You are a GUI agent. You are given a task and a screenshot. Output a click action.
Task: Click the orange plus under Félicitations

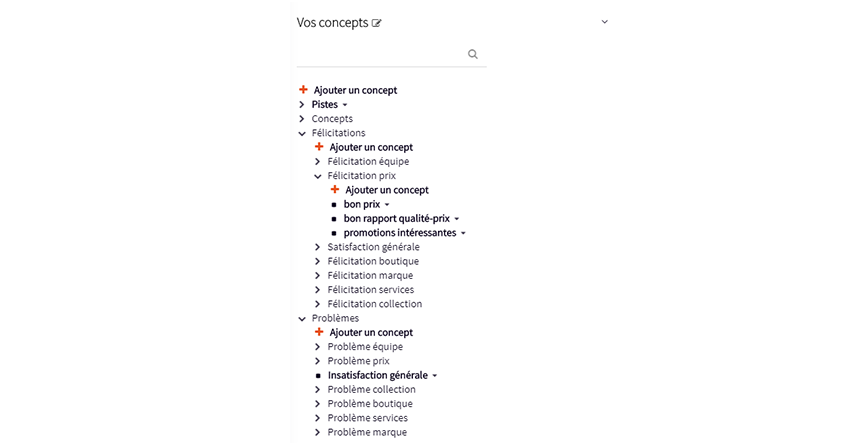point(319,147)
